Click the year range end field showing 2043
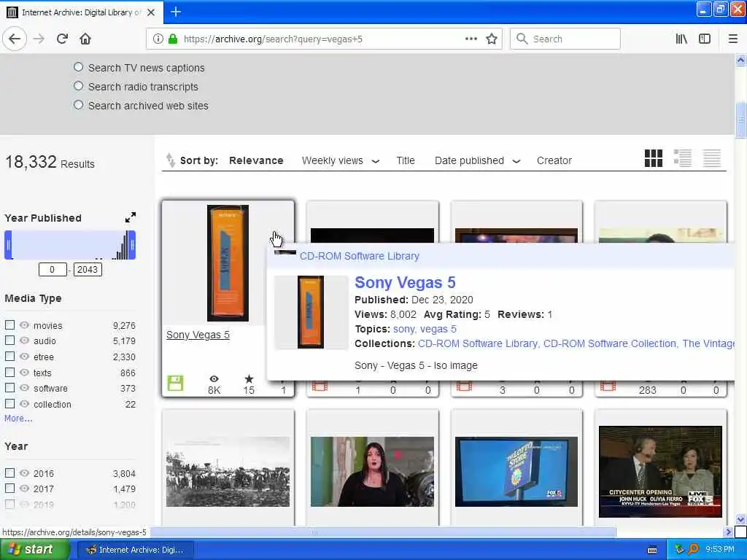This screenshot has height=560, width=747. pyautogui.click(x=88, y=270)
